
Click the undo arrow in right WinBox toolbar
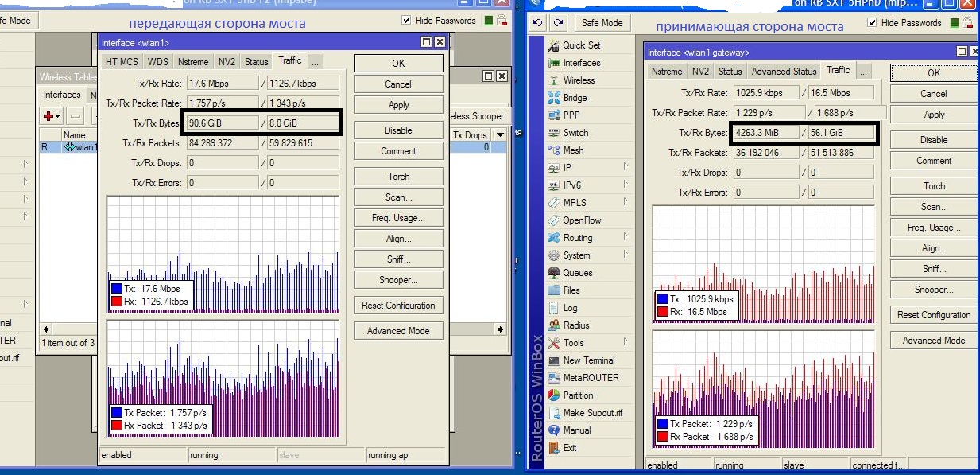pyautogui.click(x=538, y=23)
